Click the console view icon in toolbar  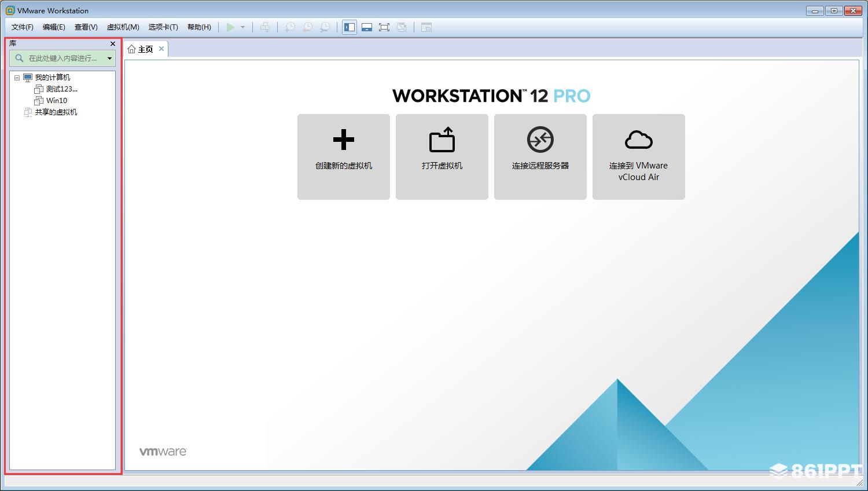426,27
